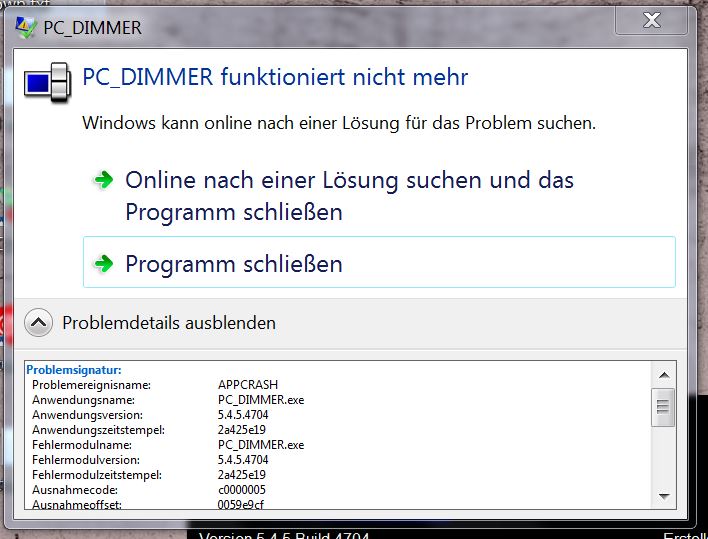
Task: Click 'Version 5.4.5 Build 4704' in background window
Action: click(284, 536)
